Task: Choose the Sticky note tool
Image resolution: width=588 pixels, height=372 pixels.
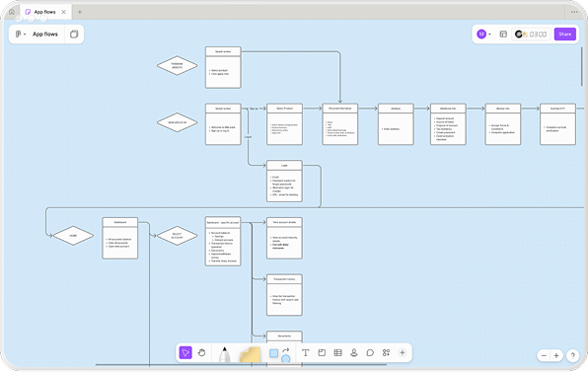Action: (251, 355)
